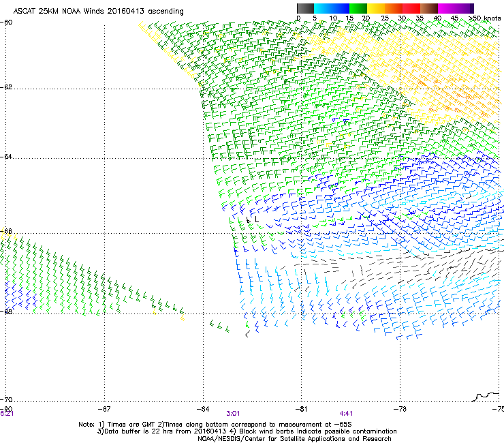Click the purple 6:21 swath time label
Screen dimensions: 504x443
click(7, 414)
